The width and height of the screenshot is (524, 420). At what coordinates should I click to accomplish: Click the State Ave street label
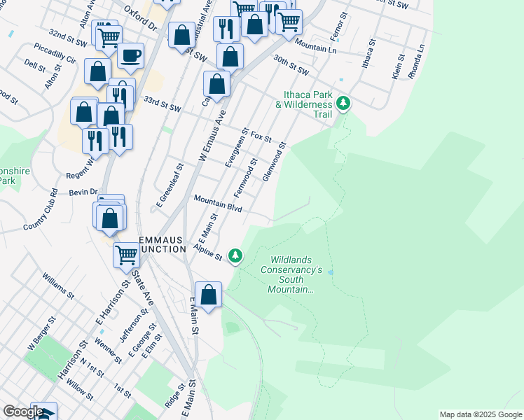click(x=143, y=288)
